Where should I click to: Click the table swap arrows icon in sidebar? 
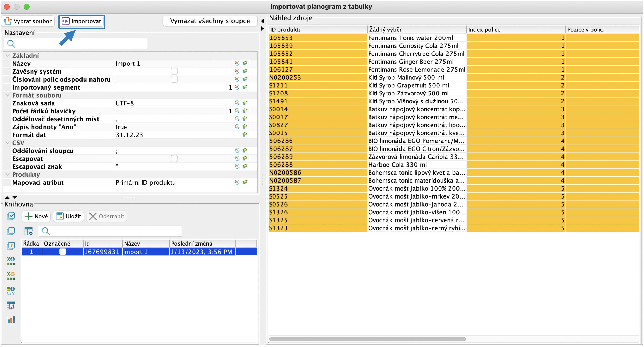coord(11,306)
